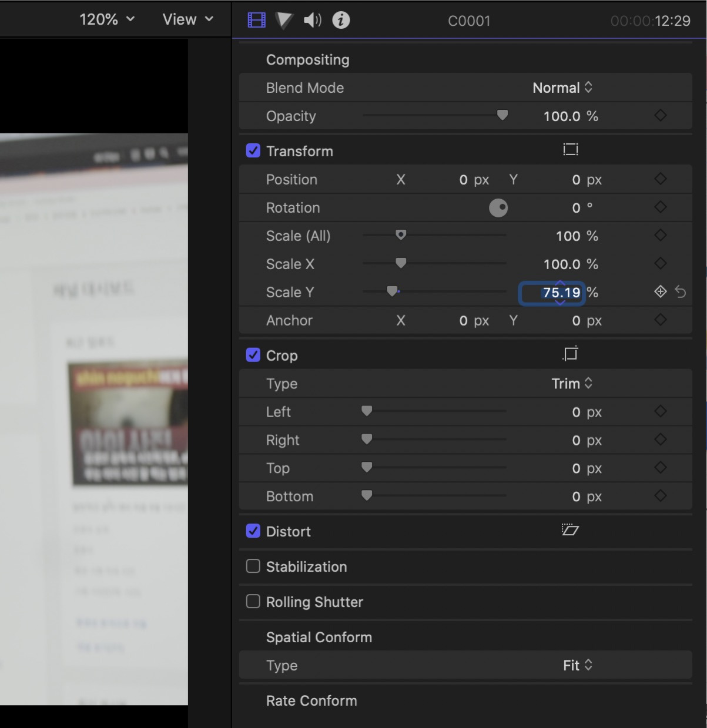Disable the Transform checkbox

(253, 150)
